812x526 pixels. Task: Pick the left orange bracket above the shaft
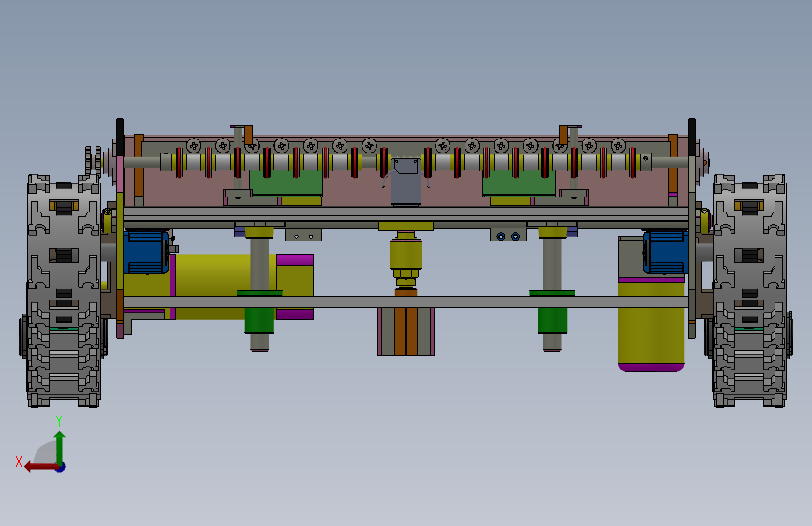tap(248, 135)
